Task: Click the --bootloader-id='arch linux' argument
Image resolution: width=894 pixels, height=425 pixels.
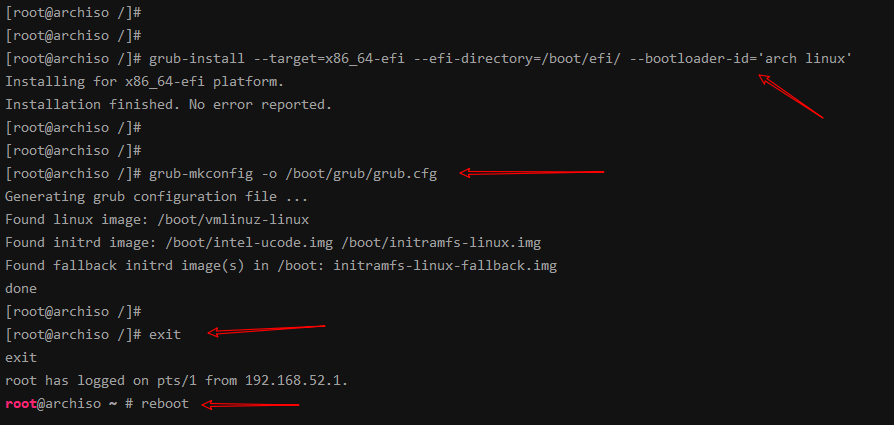Action: [741, 59]
